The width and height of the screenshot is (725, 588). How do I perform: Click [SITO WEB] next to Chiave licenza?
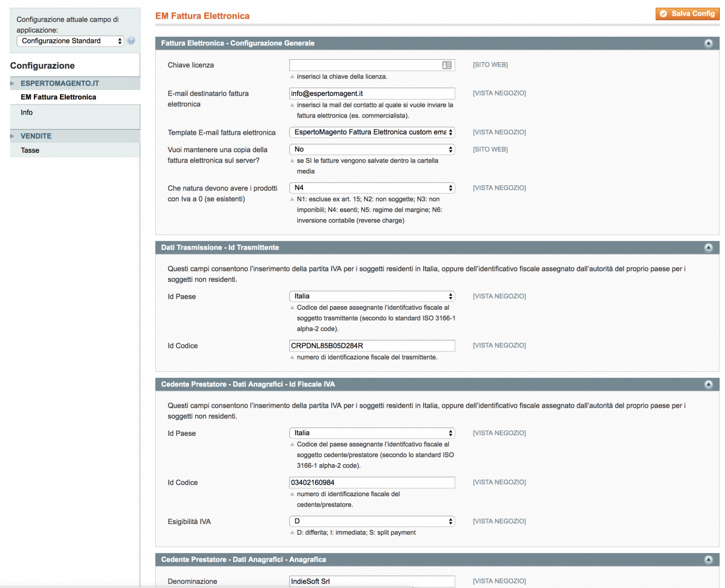(x=490, y=65)
